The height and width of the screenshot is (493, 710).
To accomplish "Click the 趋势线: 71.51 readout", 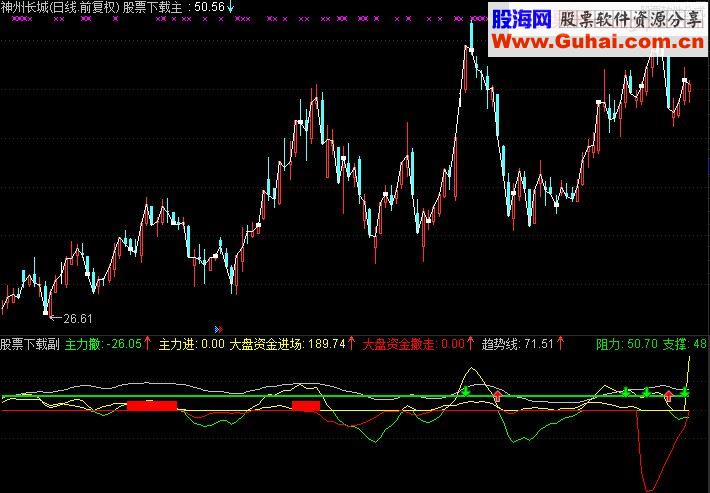I will click(518, 344).
